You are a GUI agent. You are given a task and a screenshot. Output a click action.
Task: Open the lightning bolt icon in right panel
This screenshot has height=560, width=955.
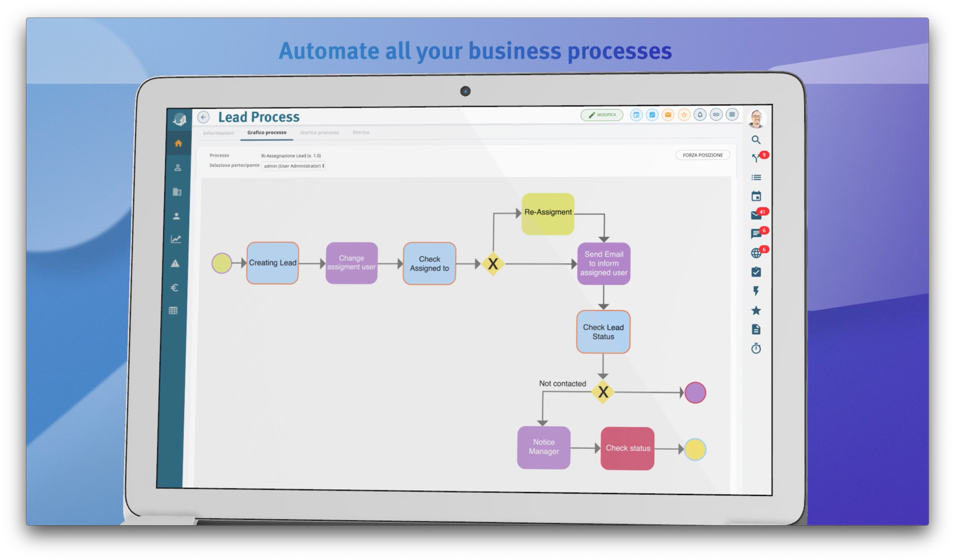[x=756, y=291]
